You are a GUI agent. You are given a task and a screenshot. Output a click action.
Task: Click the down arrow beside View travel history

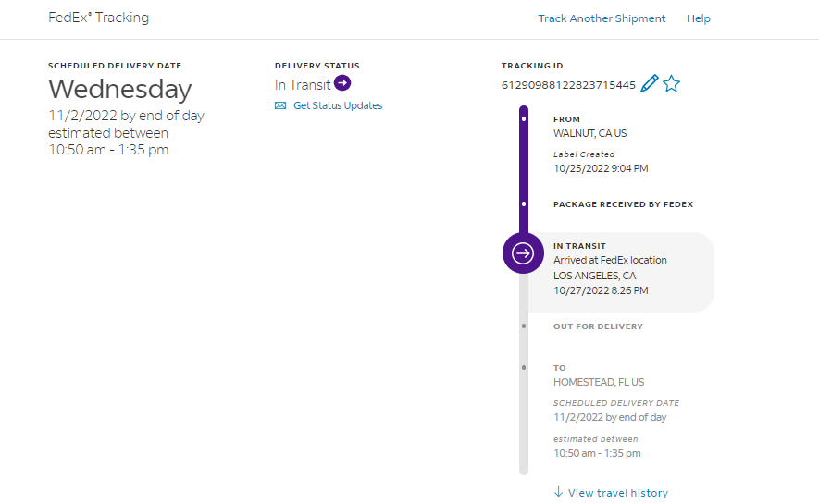pyautogui.click(x=558, y=492)
